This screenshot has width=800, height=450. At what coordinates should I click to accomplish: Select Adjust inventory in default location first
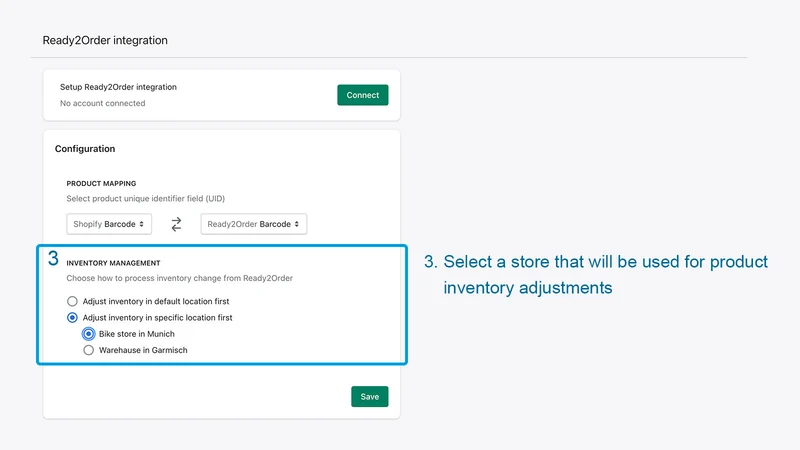click(x=72, y=301)
